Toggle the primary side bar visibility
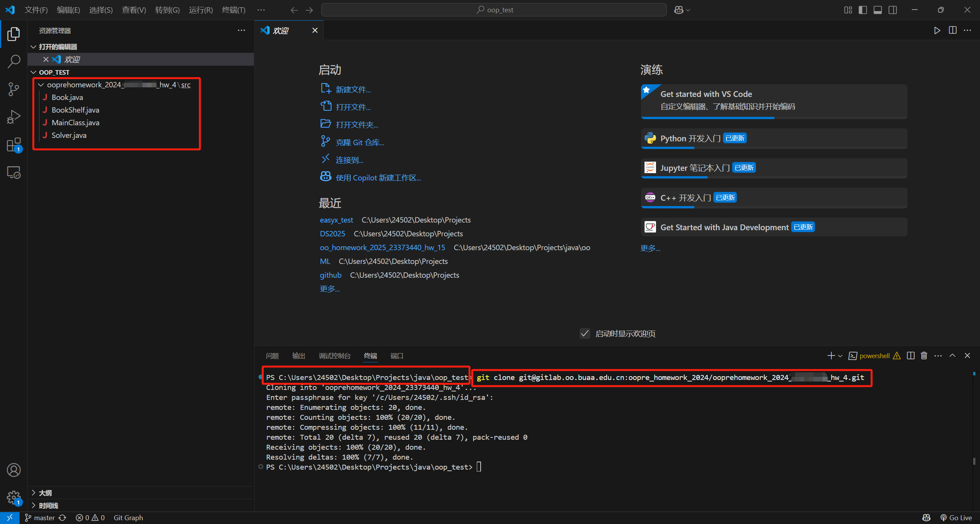 click(863, 10)
